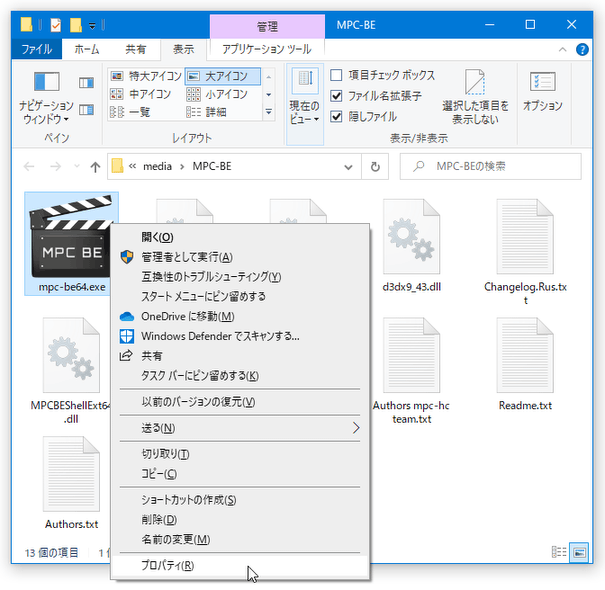
Task: Go forward with the forward arrow
Action: coord(56,167)
